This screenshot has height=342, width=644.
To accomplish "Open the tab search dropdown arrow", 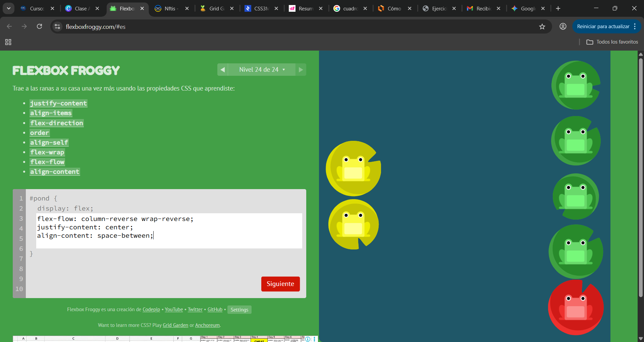I will coord(9,8).
